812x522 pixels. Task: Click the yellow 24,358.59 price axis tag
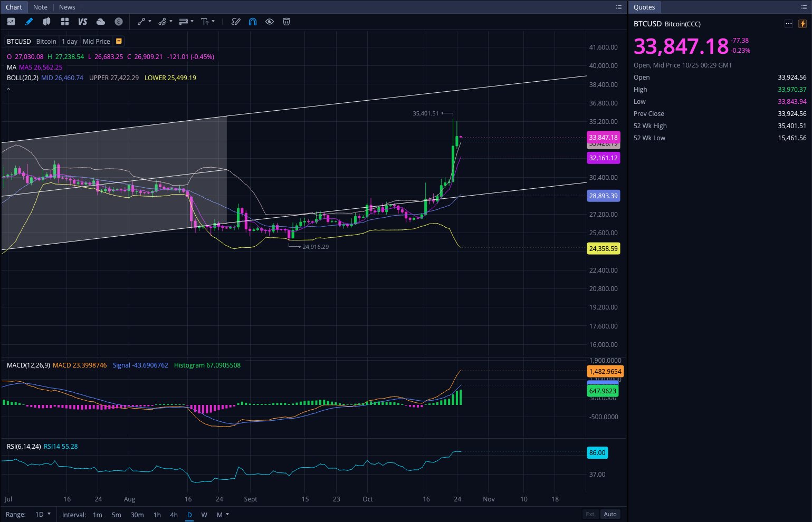[604, 248]
